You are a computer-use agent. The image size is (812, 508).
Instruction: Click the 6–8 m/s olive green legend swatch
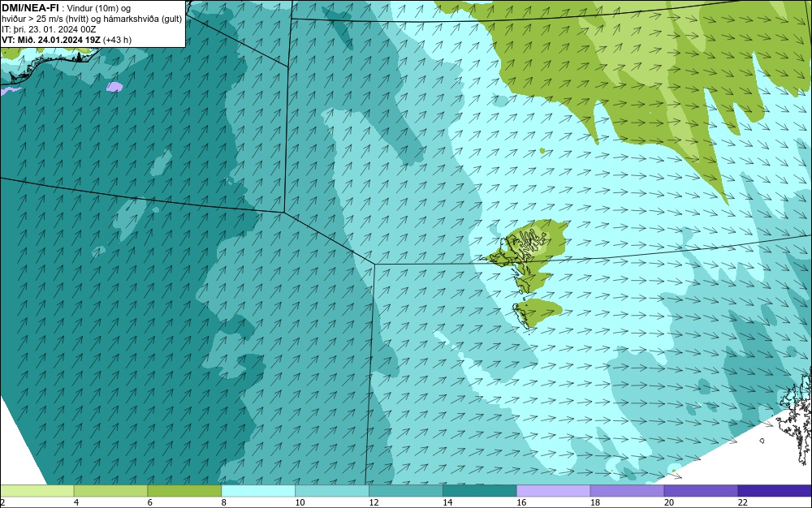[184, 490]
